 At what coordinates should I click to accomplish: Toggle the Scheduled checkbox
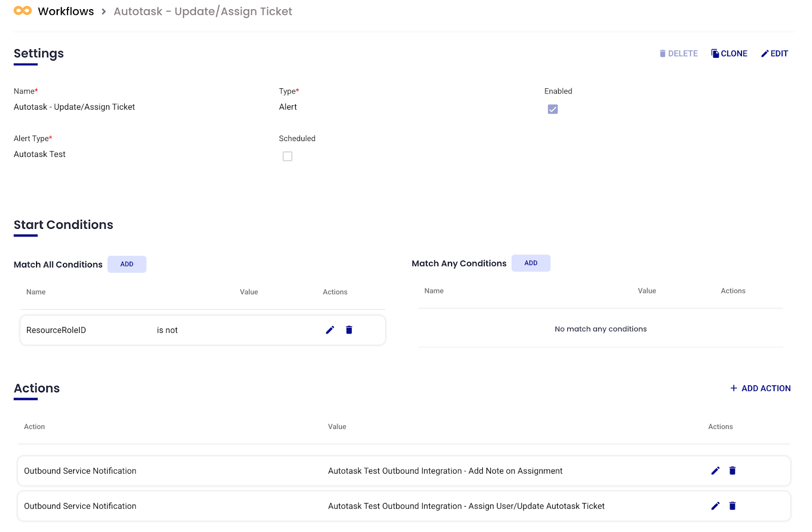point(287,156)
